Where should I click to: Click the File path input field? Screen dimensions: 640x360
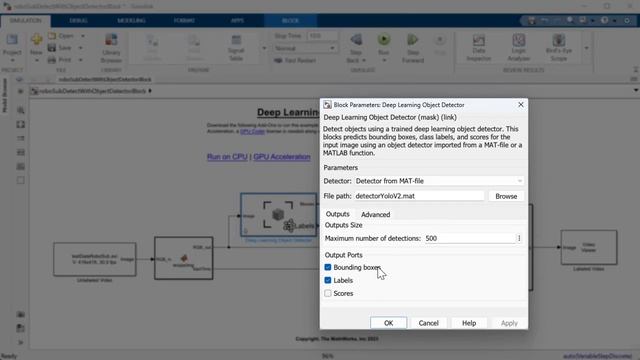(419, 196)
